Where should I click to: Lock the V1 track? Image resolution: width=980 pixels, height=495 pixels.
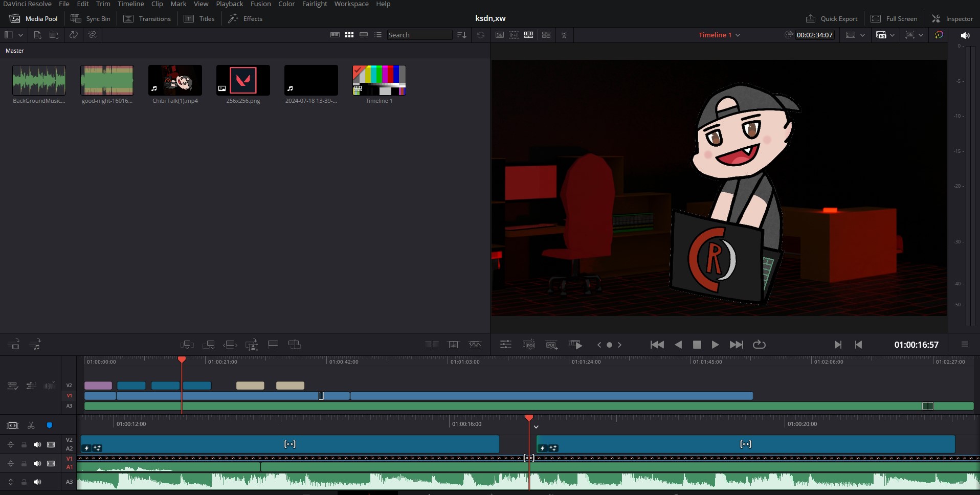pyautogui.click(x=24, y=463)
